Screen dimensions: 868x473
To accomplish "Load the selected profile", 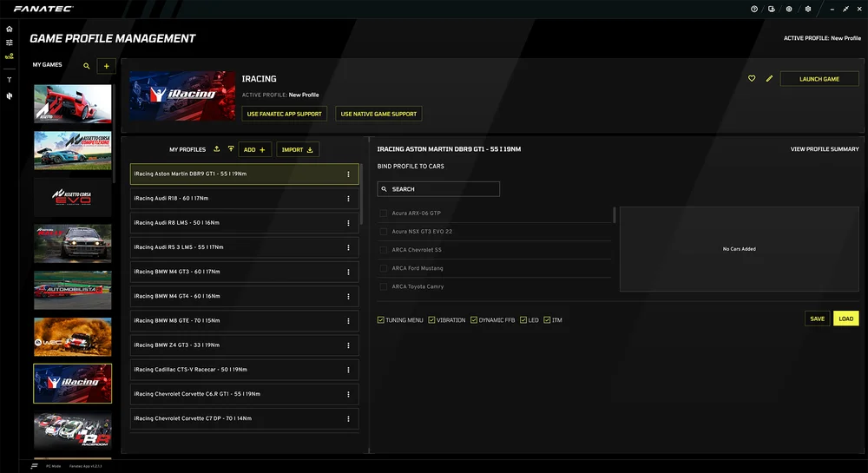I will coord(845,319).
